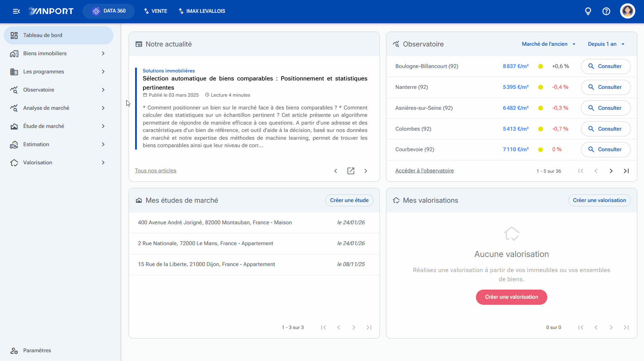Viewport: 644px width, 361px height.
Task: Expand Biens immobiliers chevron
Action: click(x=103, y=54)
